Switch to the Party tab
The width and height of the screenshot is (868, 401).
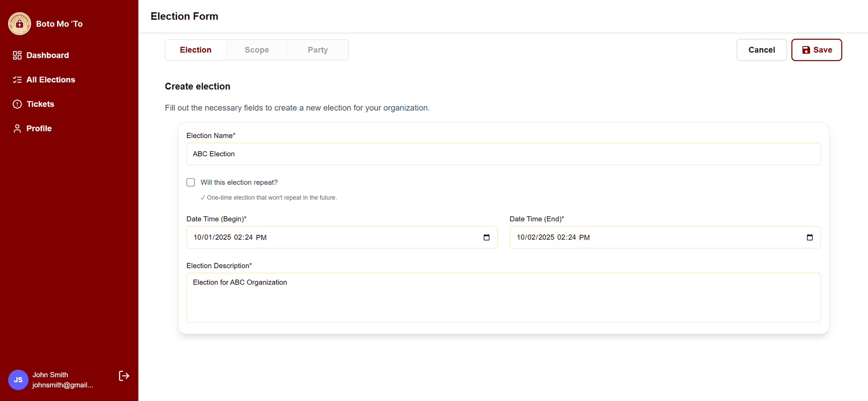click(x=317, y=50)
